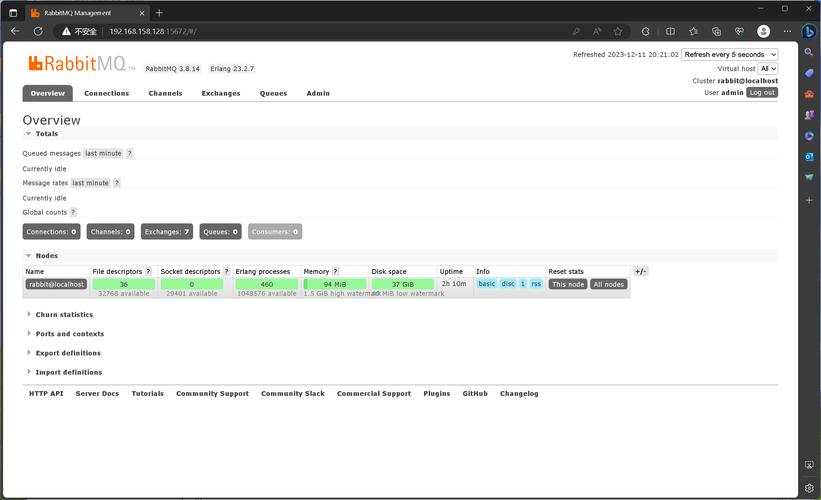Open tab actions menu icon
This screenshot has height=500, width=821.
(x=13, y=13)
